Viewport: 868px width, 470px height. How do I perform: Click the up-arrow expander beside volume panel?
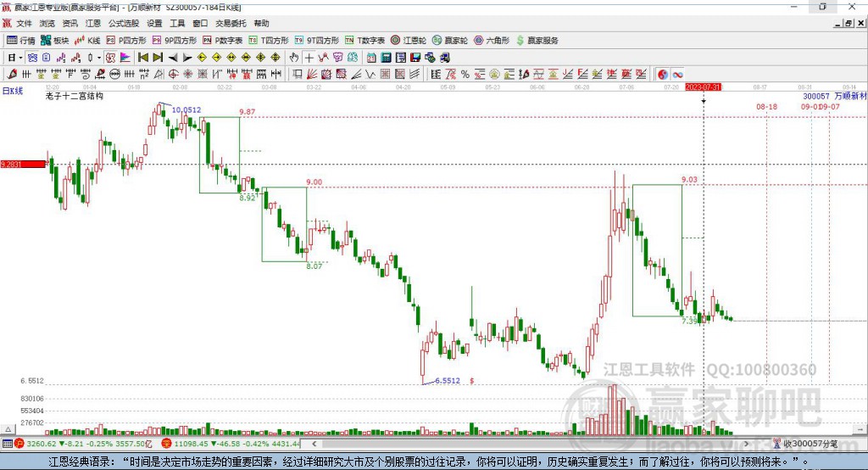(8, 429)
